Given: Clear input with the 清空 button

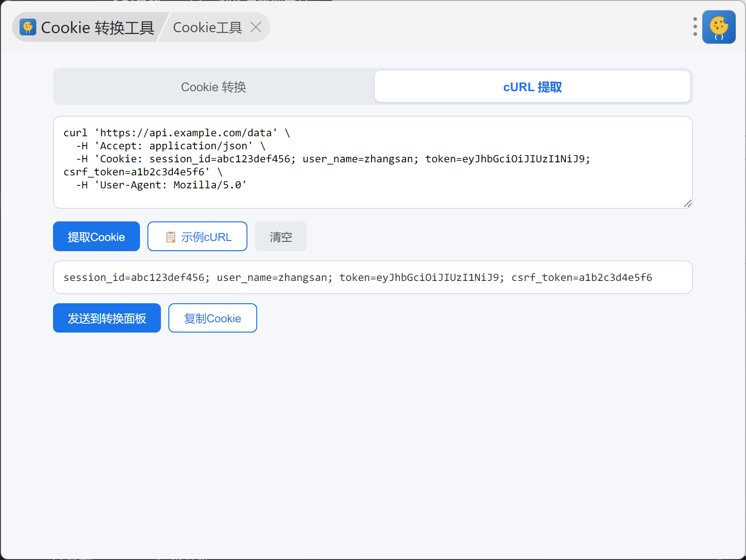Looking at the screenshot, I should [x=280, y=237].
